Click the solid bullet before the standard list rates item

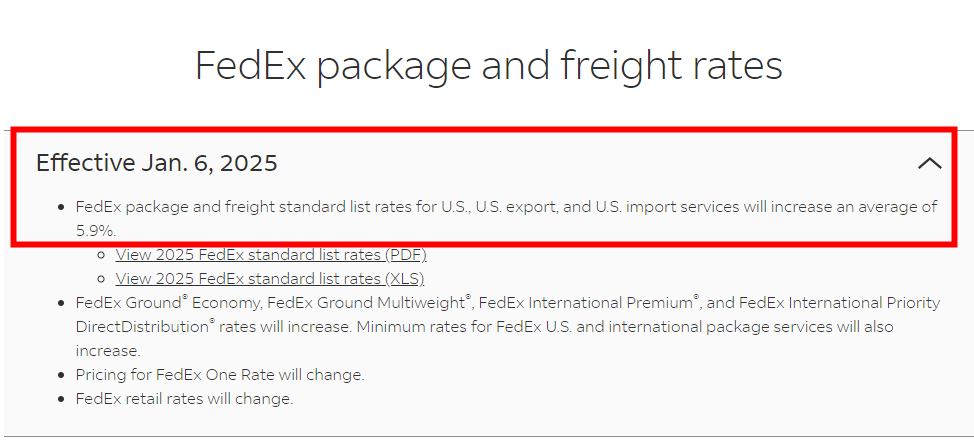click(61, 207)
